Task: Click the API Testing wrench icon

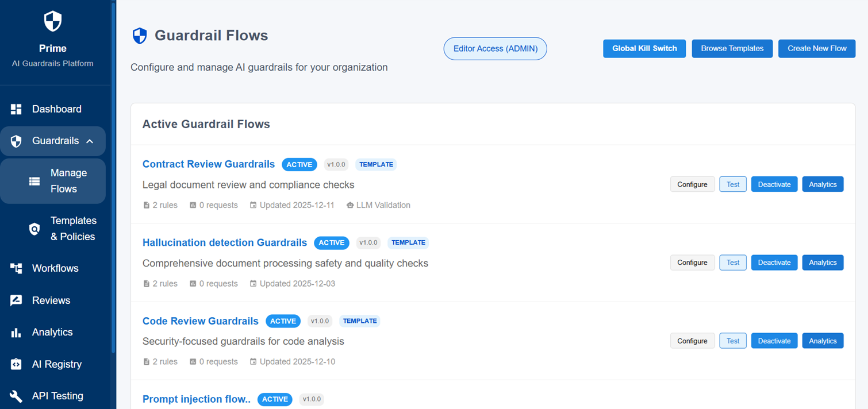Action: (16, 396)
